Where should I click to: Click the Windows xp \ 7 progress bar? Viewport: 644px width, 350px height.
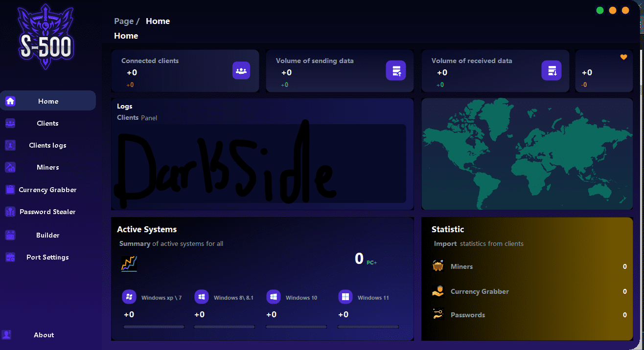[x=154, y=327]
